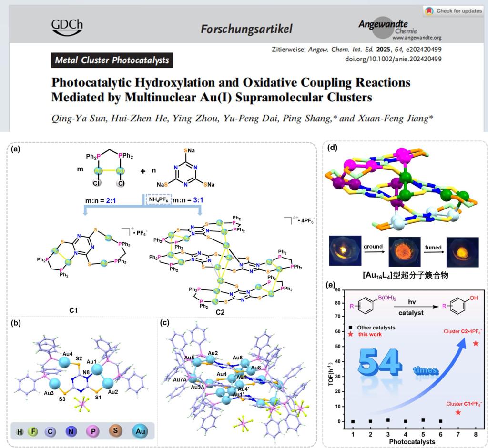The width and height of the screenshot is (488, 448).
Task: Click the GDCh logo
Action: point(67,27)
